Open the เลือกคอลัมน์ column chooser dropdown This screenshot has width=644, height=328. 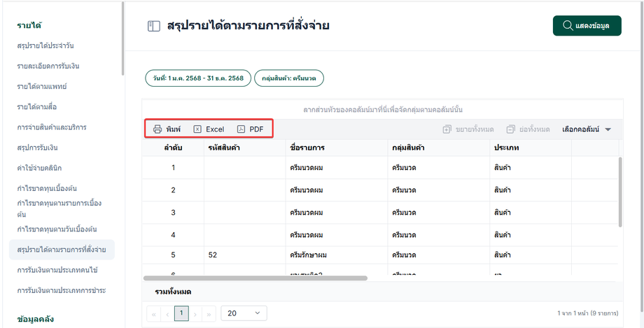pos(587,129)
